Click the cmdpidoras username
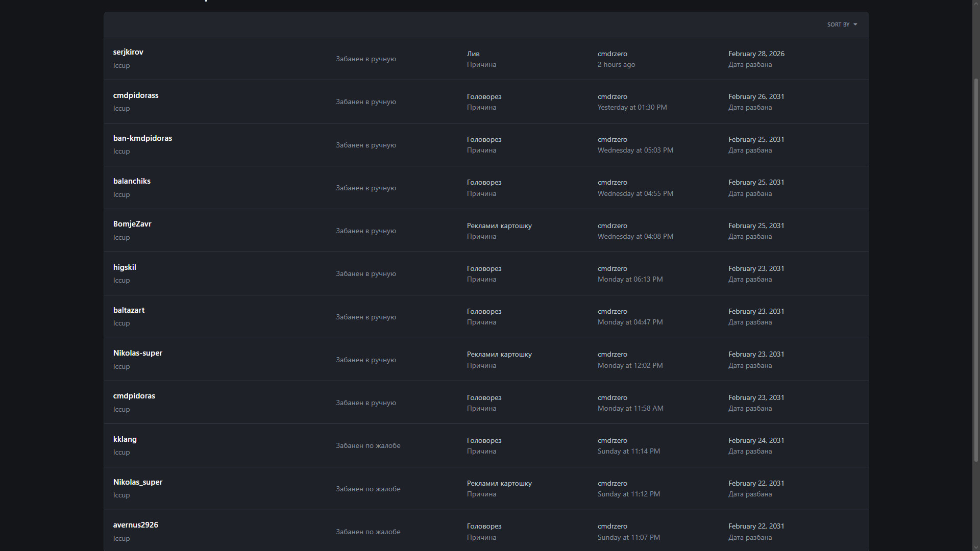 pyautogui.click(x=134, y=396)
